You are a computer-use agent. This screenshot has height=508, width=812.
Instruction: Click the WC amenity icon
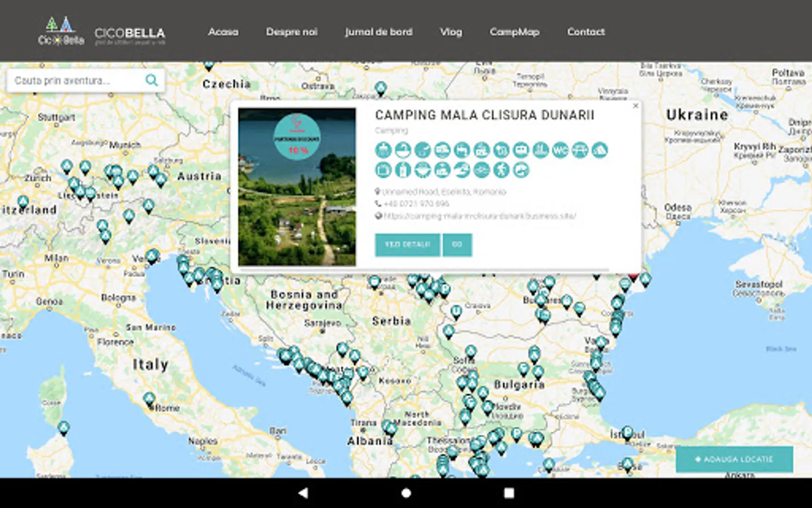tap(560, 150)
